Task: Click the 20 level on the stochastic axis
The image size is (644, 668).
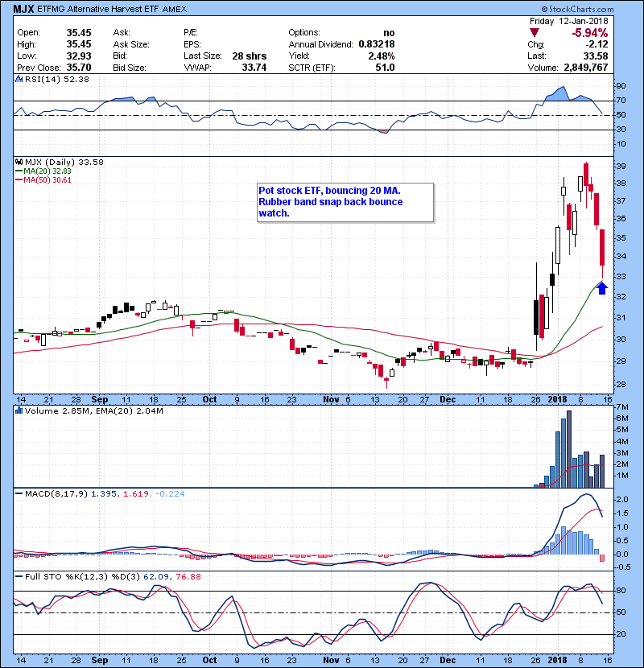Action: coord(621,634)
